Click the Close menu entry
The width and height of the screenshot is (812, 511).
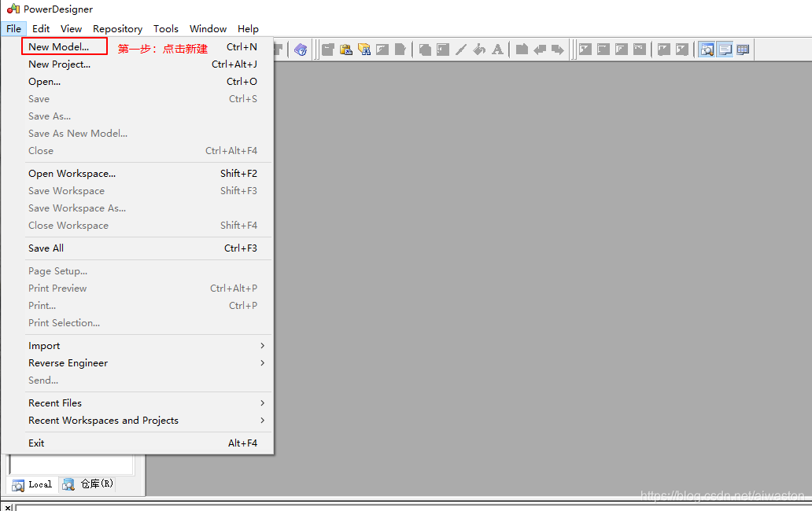click(138, 150)
